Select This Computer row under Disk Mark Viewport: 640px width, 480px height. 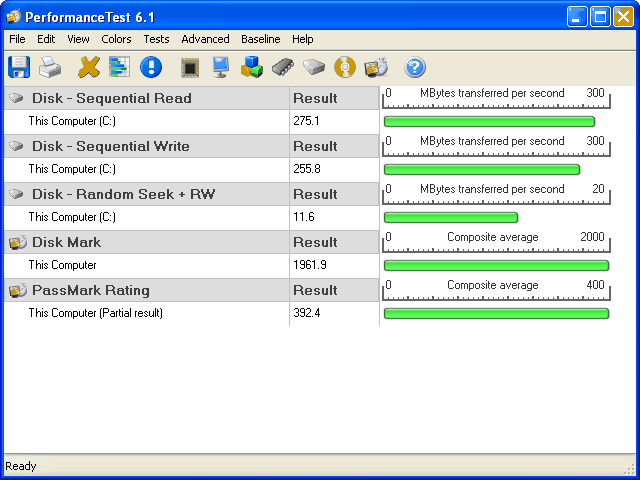(x=147, y=265)
